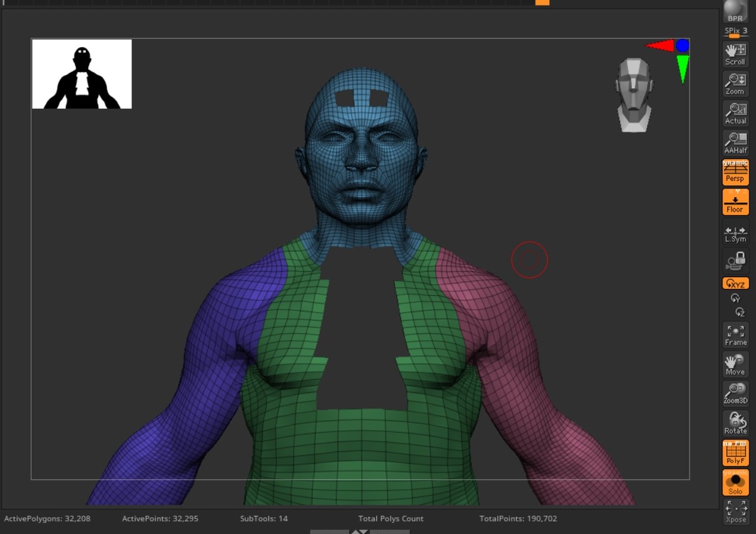Select the Zoom3D tool
This screenshot has width=756, height=534.
click(735, 394)
